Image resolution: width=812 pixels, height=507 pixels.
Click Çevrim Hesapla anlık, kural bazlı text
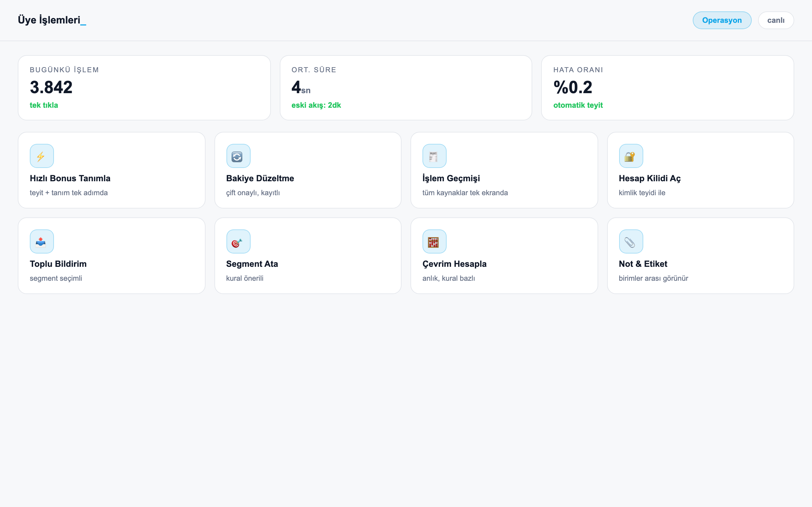(448, 278)
